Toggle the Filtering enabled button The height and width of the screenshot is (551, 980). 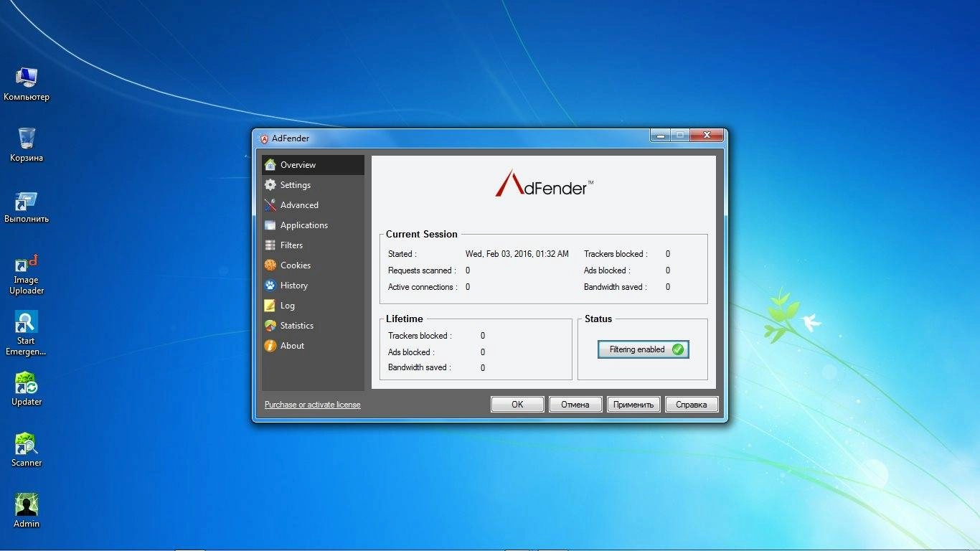coord(644,349)
